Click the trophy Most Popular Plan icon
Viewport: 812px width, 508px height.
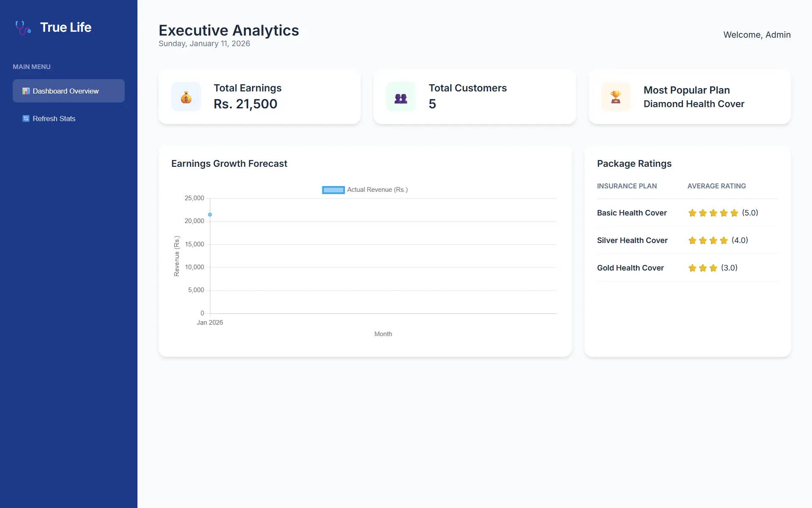616,97
